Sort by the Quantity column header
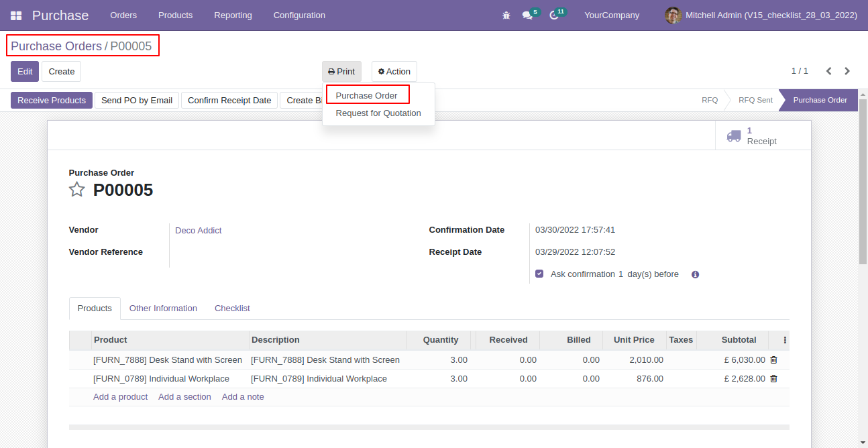Screen dimensions: 868x448 point(439,340)
